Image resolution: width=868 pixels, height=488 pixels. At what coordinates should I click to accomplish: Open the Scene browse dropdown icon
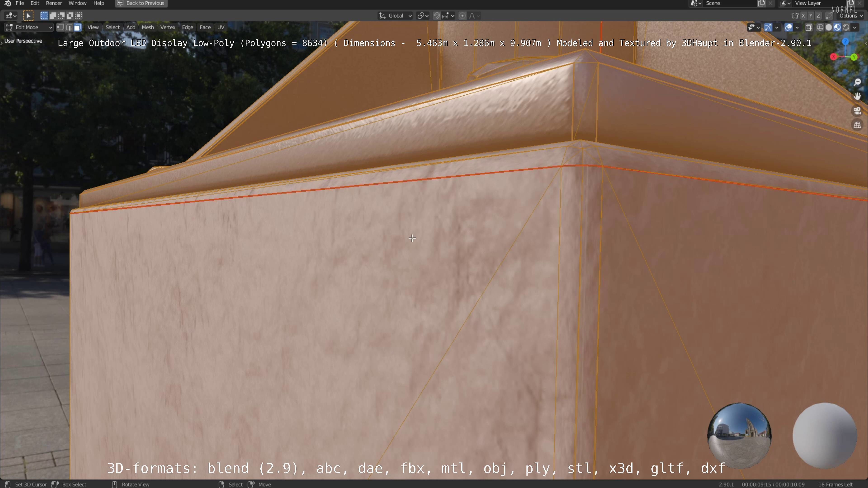tap(696, 3)
